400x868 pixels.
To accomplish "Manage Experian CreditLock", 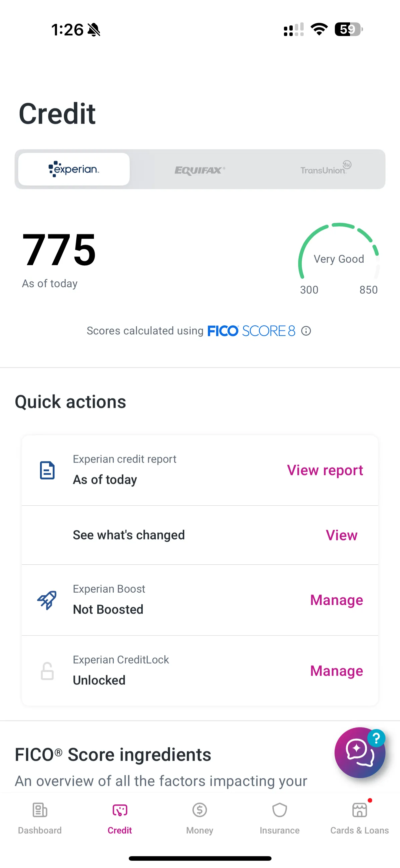I will tap(337, 671).
